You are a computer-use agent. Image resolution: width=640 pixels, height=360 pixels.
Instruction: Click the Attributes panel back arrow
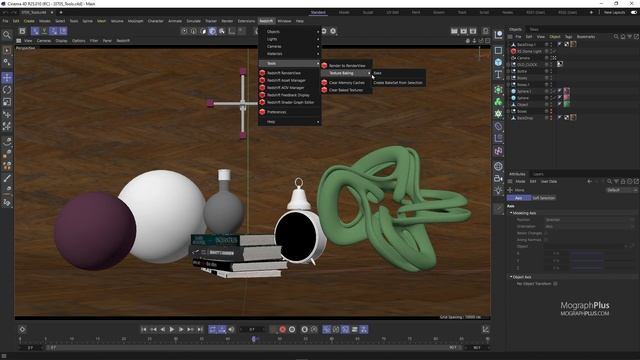coord(589,181)
